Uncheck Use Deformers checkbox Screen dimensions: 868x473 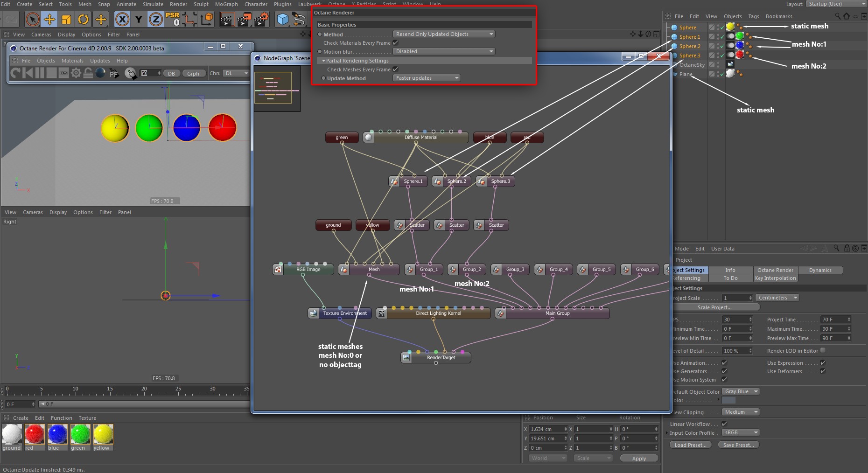pos(823,371)
